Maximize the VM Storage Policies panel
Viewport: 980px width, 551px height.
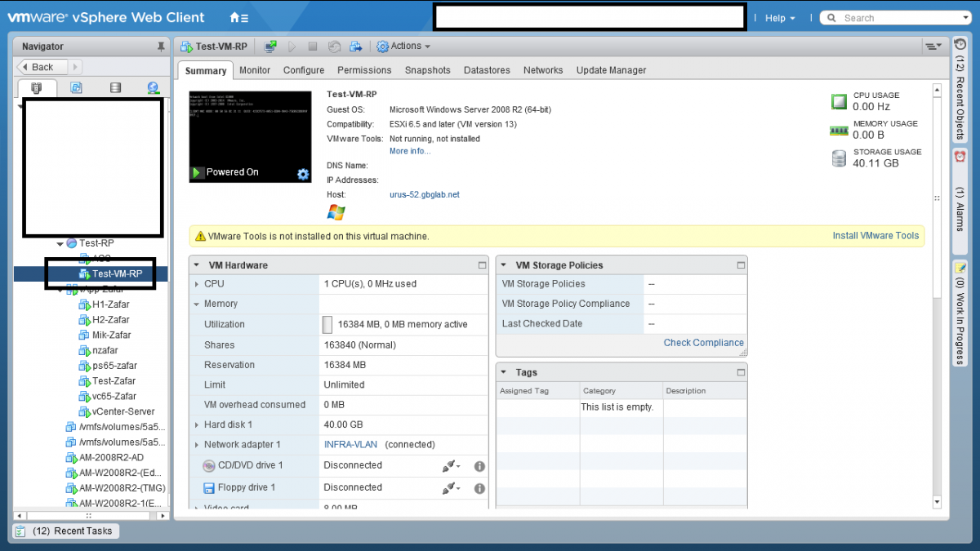(741, 265)
